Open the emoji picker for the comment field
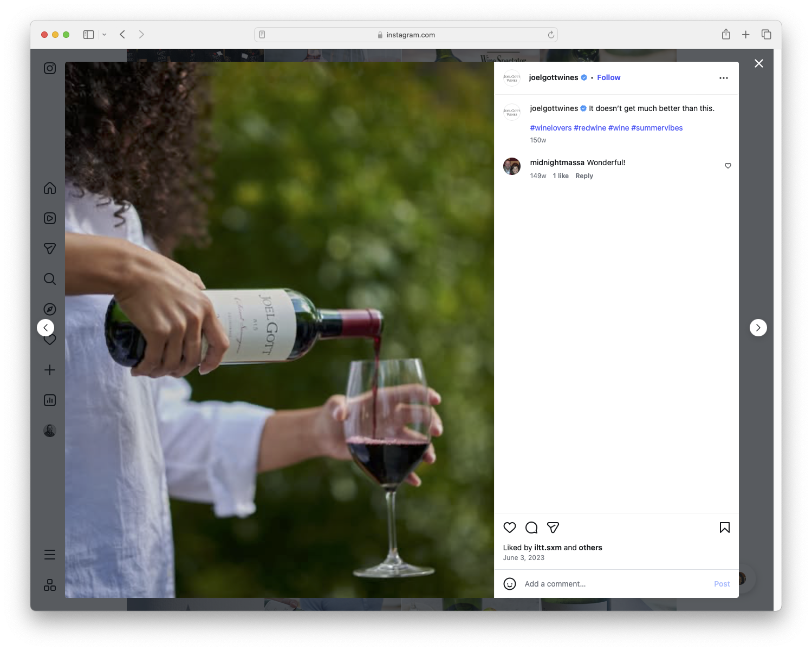This screenshot has width=812, height=651. pos(510,584)
